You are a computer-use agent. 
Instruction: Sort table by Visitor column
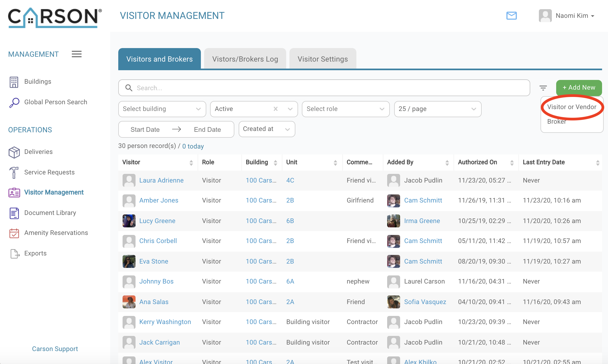point(191,163)
